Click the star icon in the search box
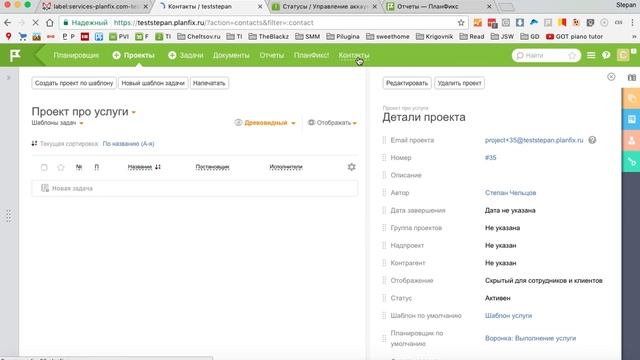Image resolution: width=640 pixels, height=360 pixels. tap(572, 55)
